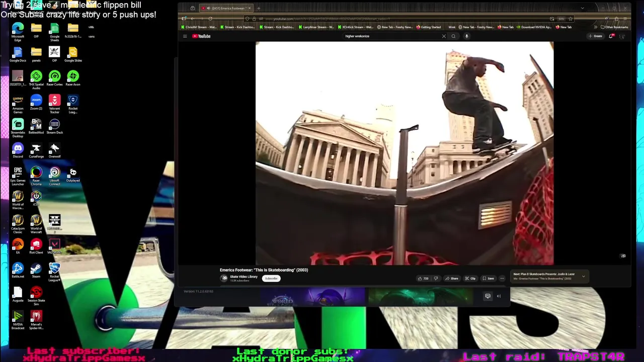Launch Riot Client shortcut
Viewport: 644px width, 362px height.
[36, 246]
